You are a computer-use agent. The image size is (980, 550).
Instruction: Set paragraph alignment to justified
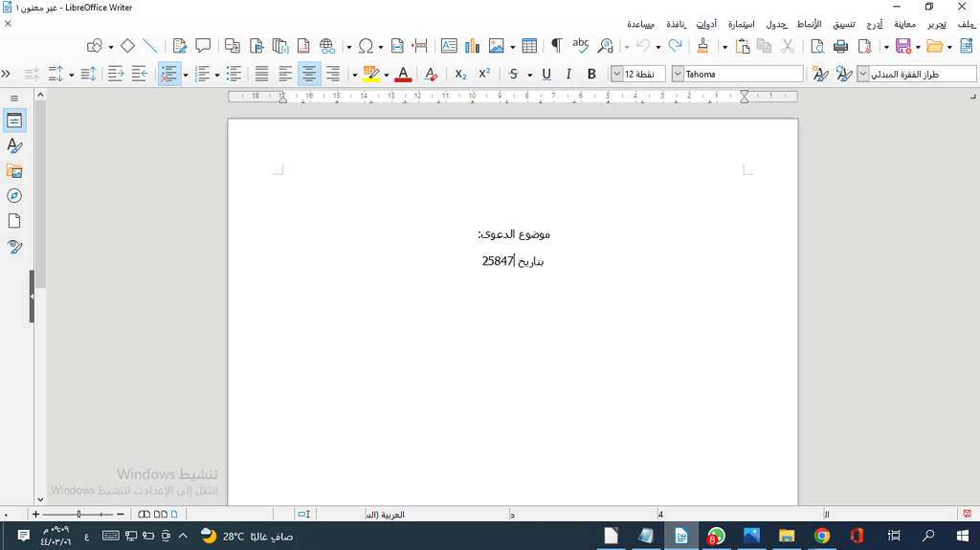(x=262, y=74)
